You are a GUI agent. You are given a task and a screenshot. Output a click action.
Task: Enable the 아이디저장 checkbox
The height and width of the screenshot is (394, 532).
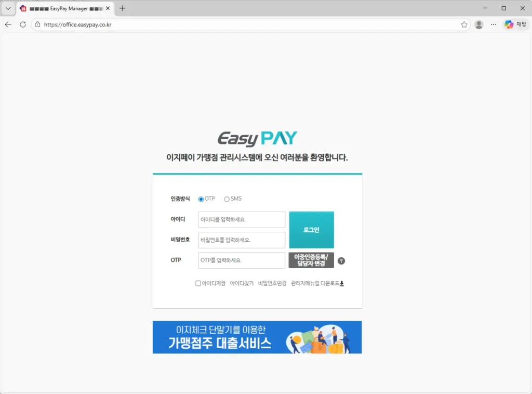pos(198,283)
